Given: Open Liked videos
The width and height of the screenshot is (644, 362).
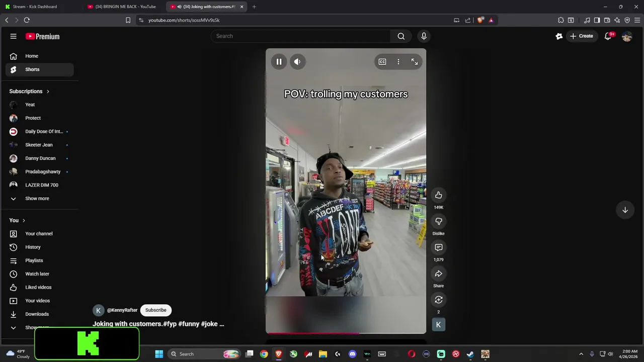Looking at the screenshot, I should click(x=40, y=288).
